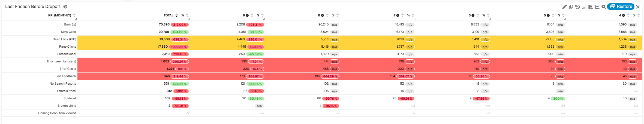Export the table as CSV
Image resolution: width=644 pixels, height=124 pixels.
[591, 7]
